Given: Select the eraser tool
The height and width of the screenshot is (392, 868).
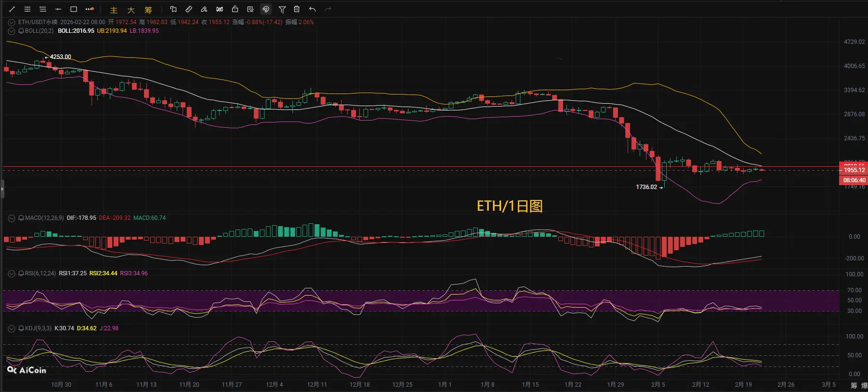Looking at the screenshot, I should [x=204, y=9].
